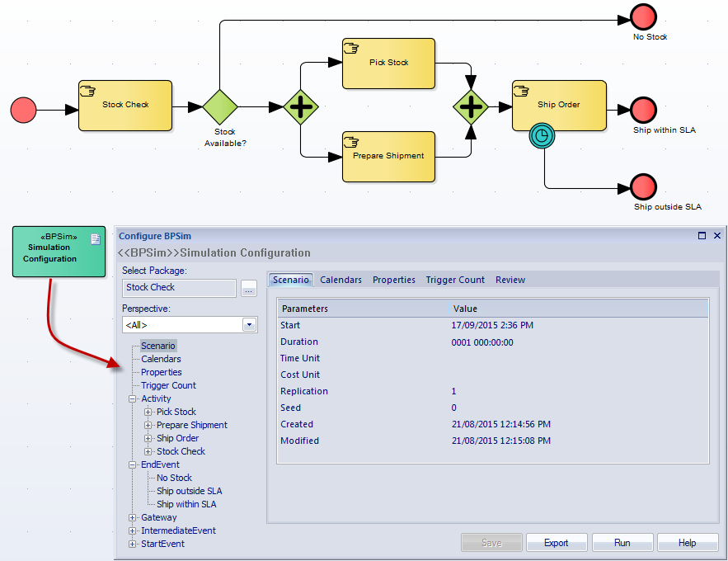Open the Perspective dropdown list
728x561 pixels.
(250, 325)
